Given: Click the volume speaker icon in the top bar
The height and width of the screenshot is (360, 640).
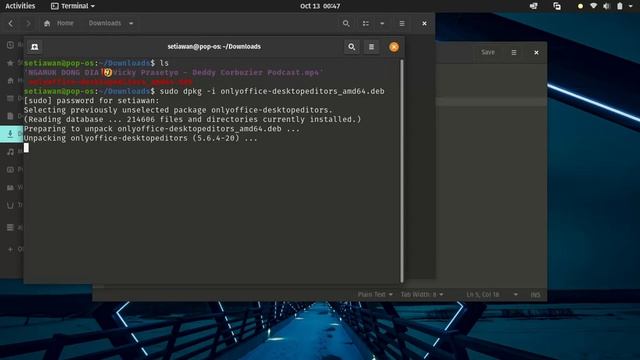Looking at the screenshot, I should click(x=607, y=6).
